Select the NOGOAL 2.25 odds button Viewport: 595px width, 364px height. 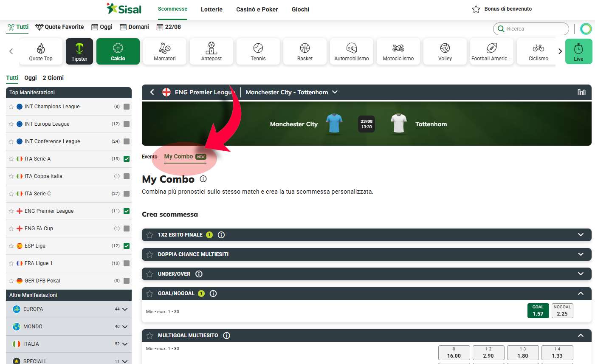point(562,310)
